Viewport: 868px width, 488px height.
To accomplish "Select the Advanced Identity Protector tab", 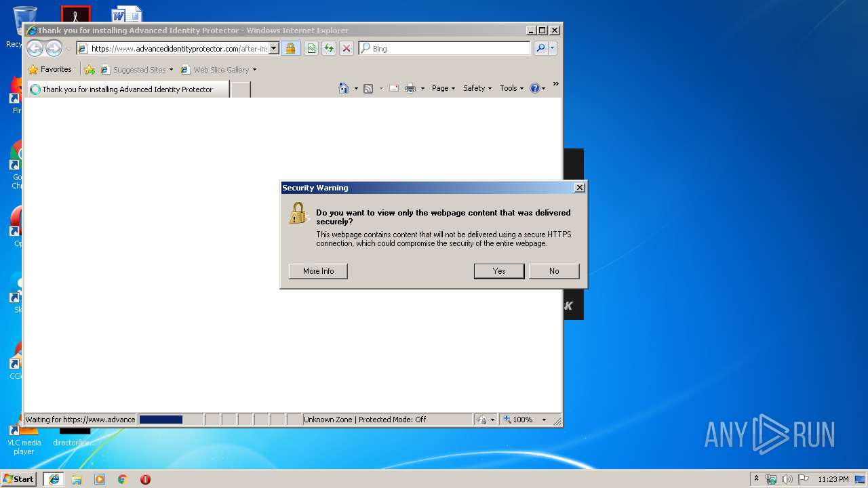I will pyautogui.click(x=127, y=89).
